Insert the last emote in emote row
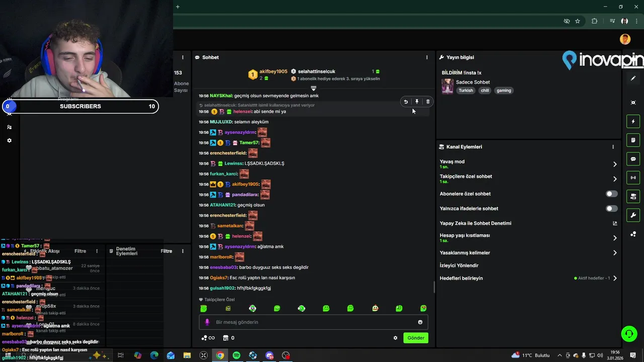 click(424, 308)
